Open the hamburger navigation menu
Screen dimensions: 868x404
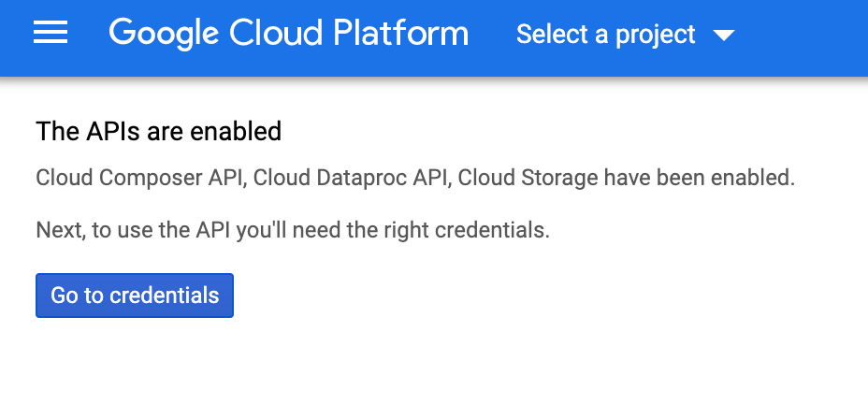click(x=51, y=34)
